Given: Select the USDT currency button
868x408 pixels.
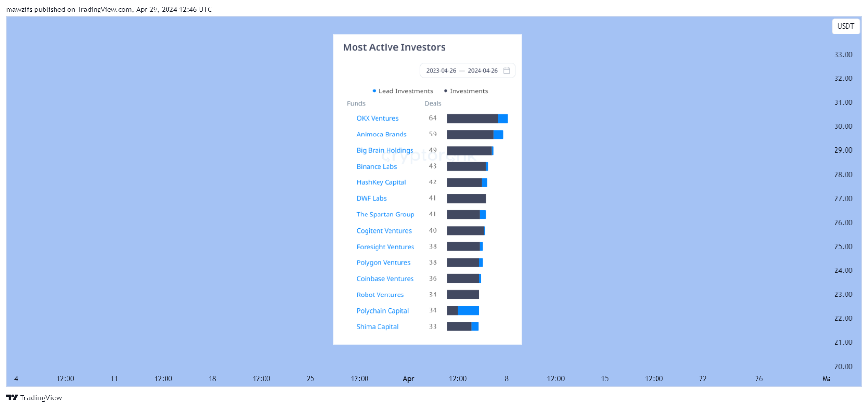Looking at the screenshot, I should (846, 26).
